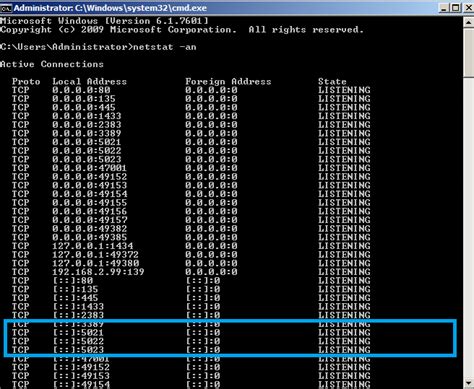
Task: Click local address 0.0.0.0:49157
Action: point(89,220)
